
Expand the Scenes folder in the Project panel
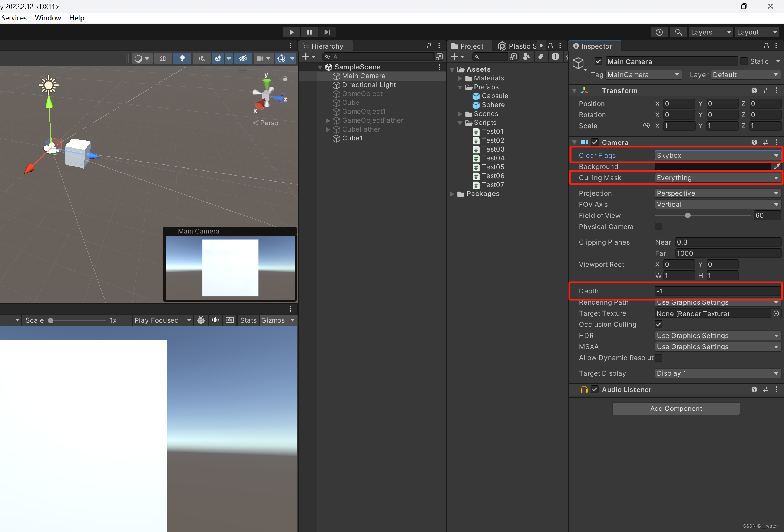click(x=460, y=114)
